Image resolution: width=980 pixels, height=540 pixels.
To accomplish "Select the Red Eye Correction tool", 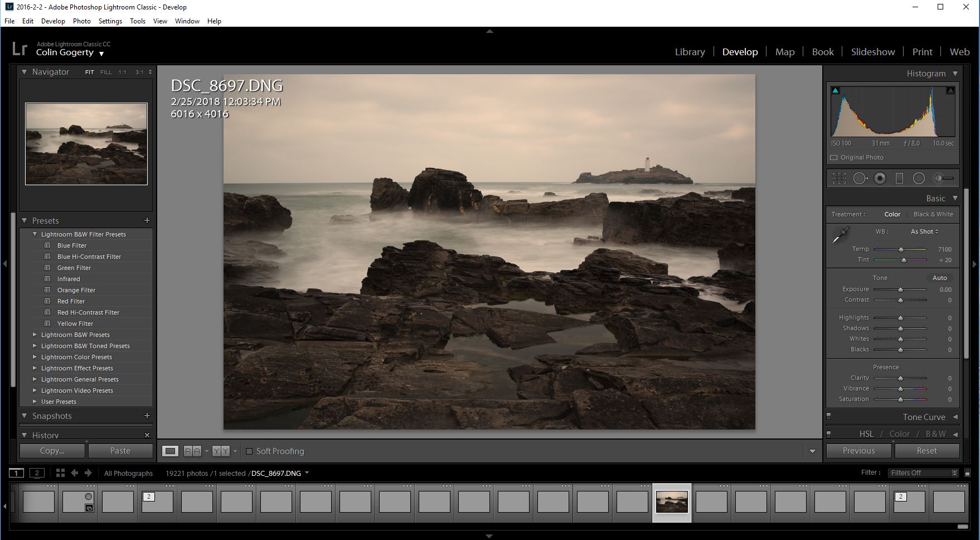I will click(880, 179).
